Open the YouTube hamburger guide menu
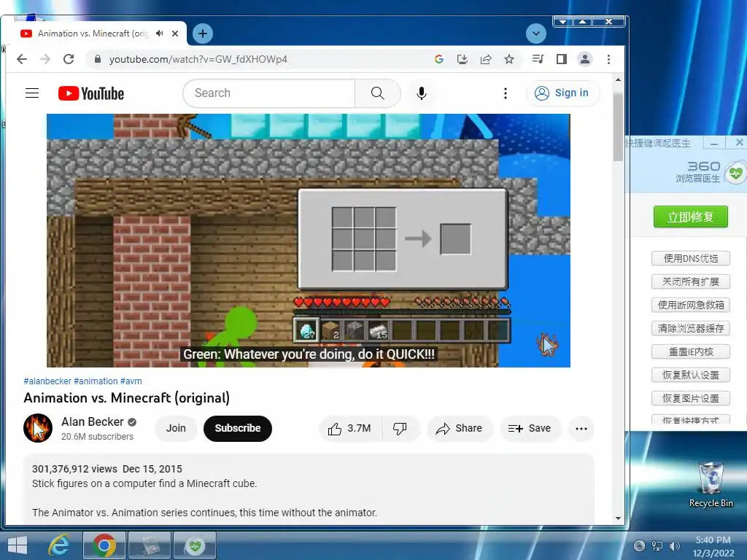747x560 pixels. tap(32, 93)
